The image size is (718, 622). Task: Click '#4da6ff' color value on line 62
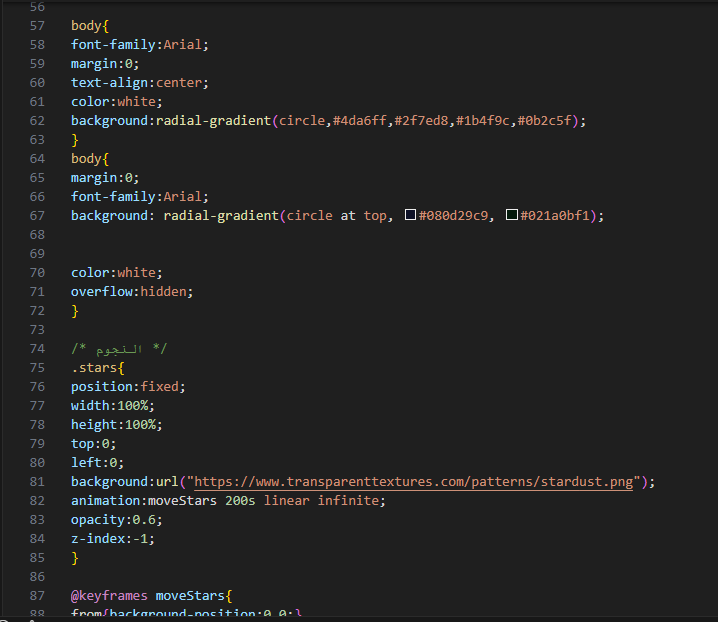coord(359,120)
